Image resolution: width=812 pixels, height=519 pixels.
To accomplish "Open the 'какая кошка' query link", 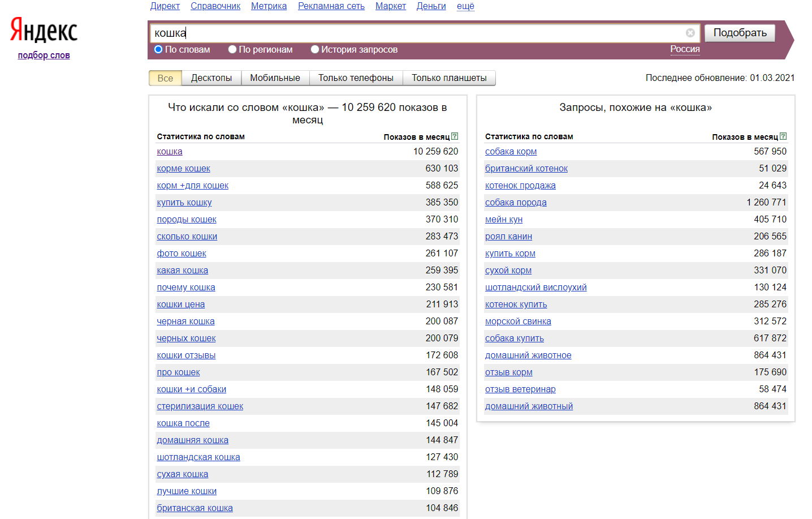I will point(183,271).
